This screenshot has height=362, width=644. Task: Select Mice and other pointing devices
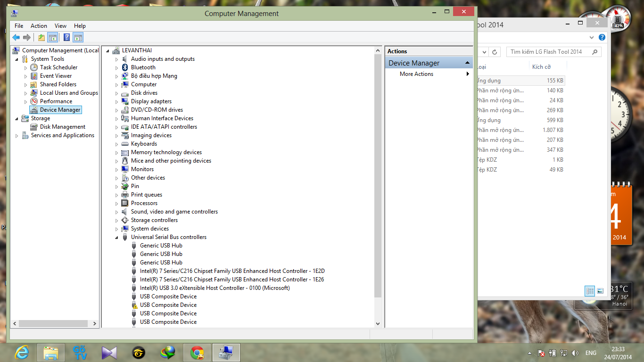171,161
